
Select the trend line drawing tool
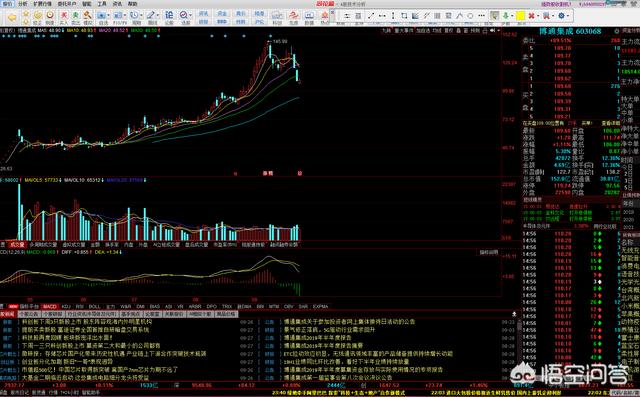pos(371,16)
